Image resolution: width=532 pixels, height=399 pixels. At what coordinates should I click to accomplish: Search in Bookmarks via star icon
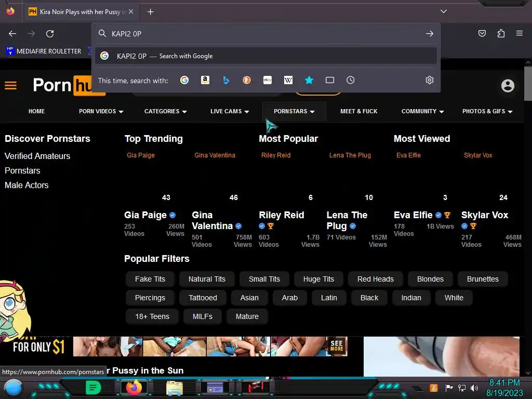pos(309,80)
